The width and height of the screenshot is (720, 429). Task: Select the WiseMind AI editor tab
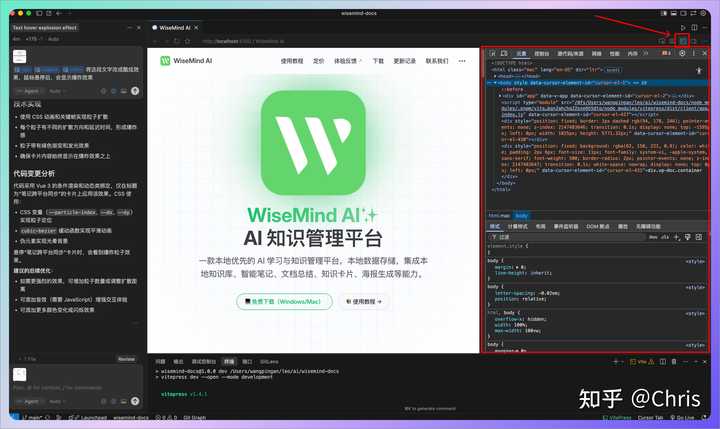(175, 28)
